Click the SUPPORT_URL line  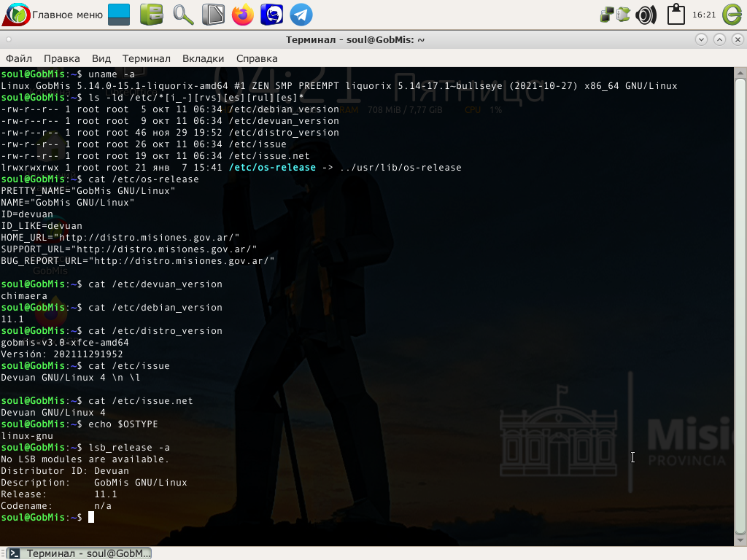click(128, 249)
